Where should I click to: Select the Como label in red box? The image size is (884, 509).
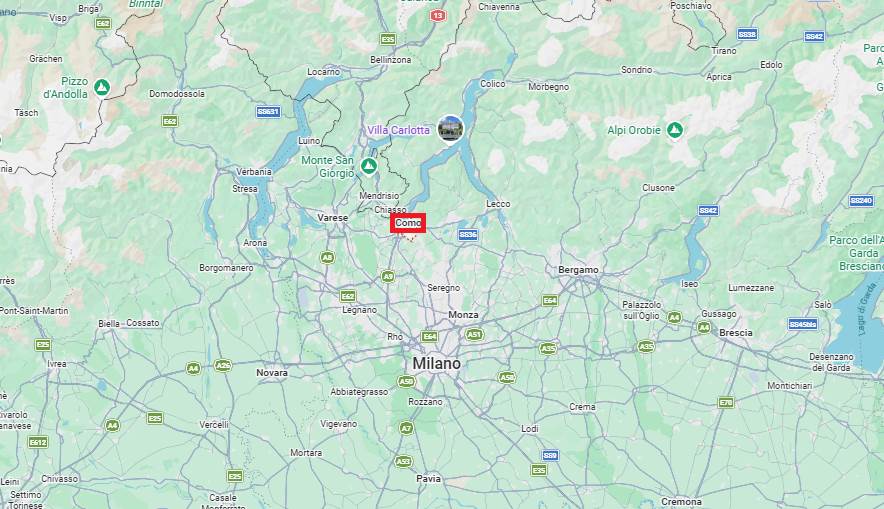tap(408, 223)
